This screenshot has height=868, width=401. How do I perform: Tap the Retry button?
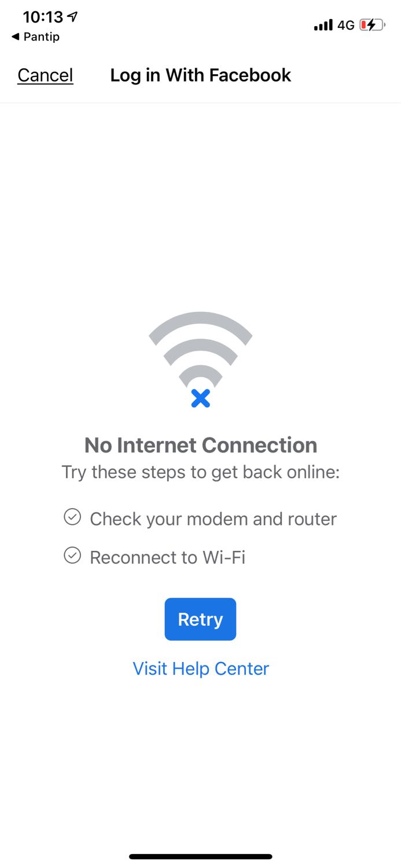coord(200,619)
